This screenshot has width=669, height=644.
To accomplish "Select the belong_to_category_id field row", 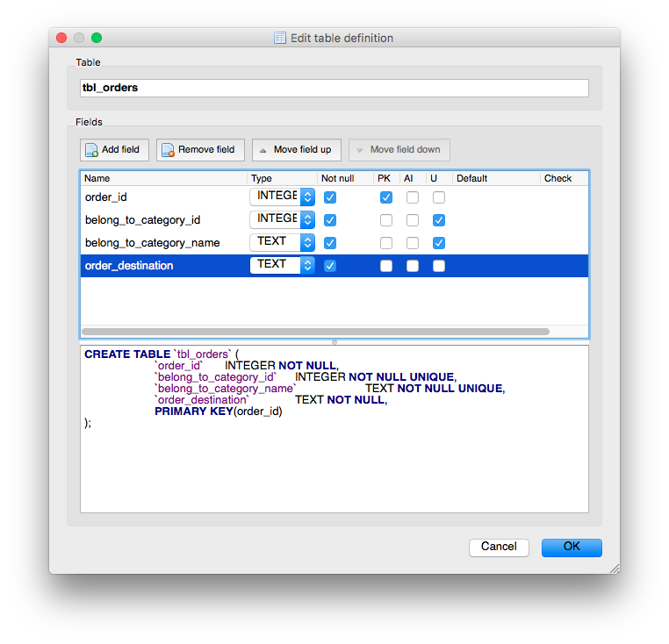I will click(163, 220).
